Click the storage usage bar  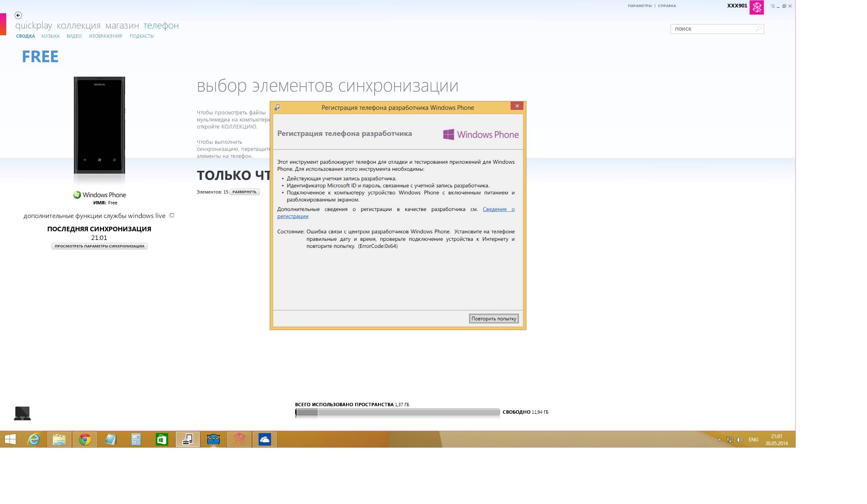click(x=397, y=412)
